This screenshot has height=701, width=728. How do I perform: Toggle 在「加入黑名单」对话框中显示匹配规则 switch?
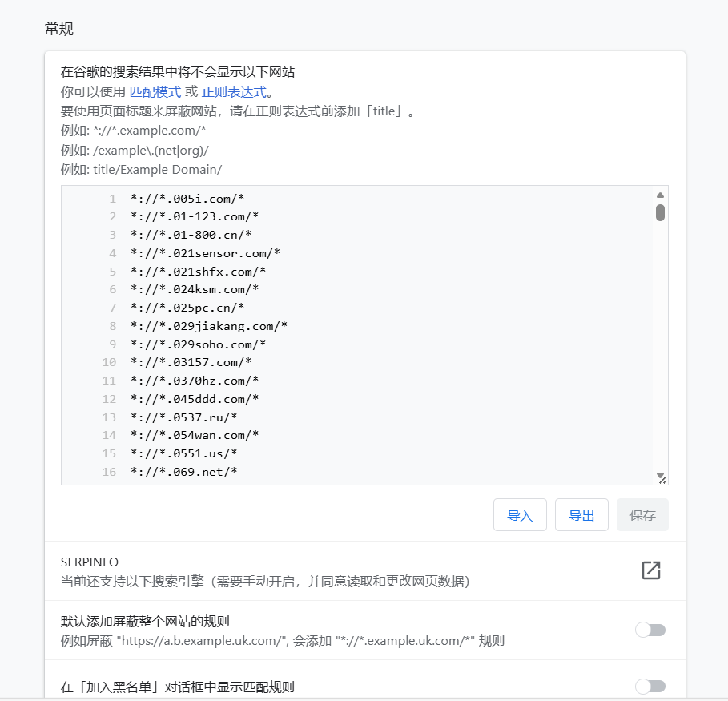pyautogui.click(x=650, y=686)
